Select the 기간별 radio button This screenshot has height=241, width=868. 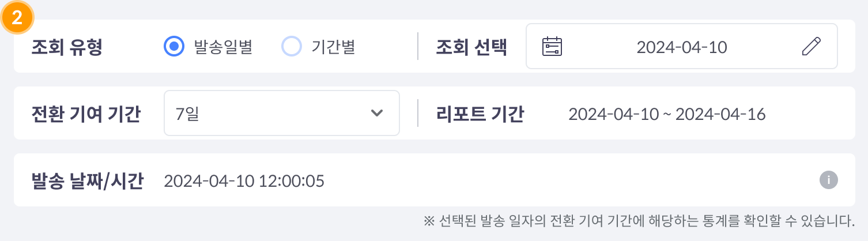click(x=292, y=47)
